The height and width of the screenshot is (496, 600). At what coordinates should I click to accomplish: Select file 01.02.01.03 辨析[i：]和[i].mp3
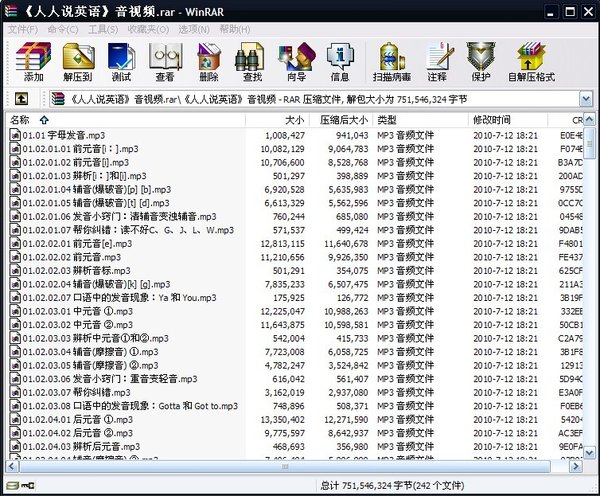click(x=84, y=176)
